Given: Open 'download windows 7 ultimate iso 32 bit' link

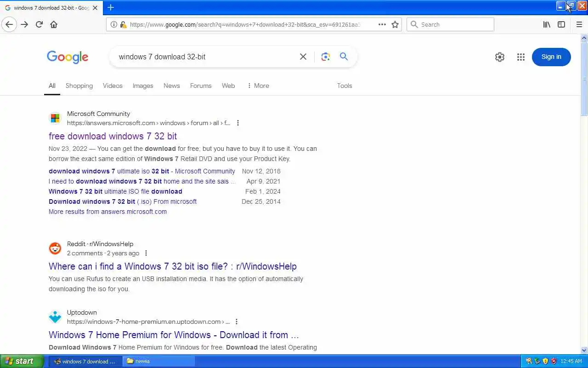Looking at the screenshot, I should point(142,171).
